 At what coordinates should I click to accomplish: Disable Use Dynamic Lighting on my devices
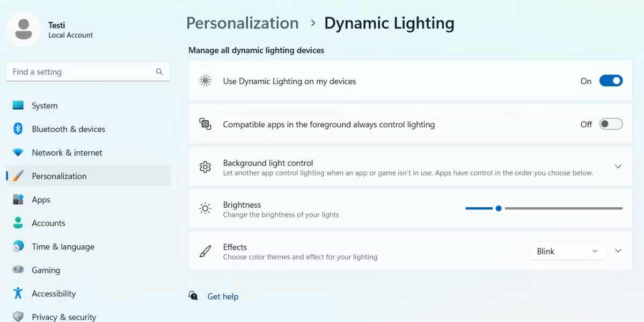coord(611,80)
